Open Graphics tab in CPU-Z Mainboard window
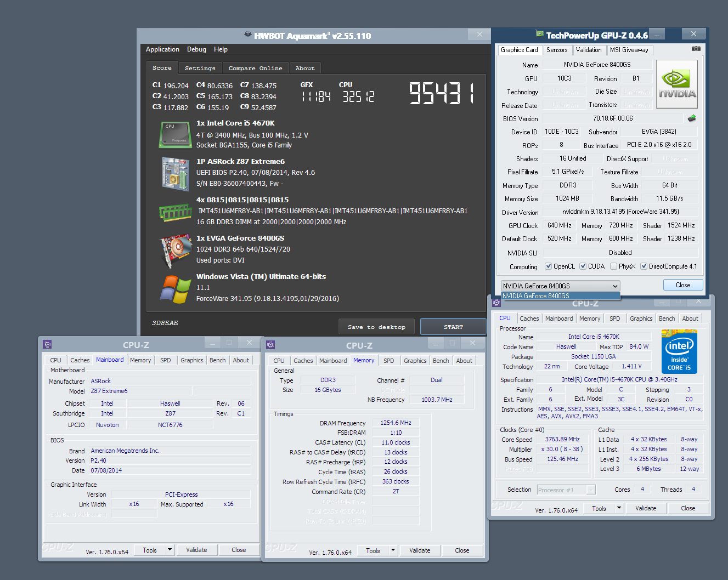 (192, 360)
